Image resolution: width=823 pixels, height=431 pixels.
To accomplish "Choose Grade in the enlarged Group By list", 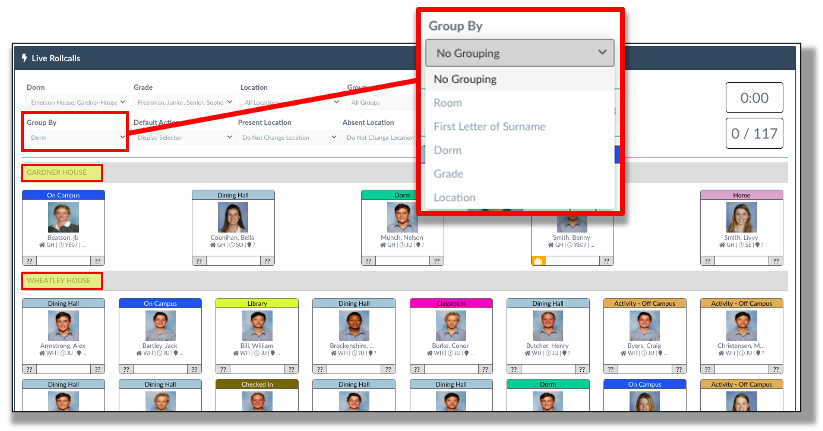I will (520, 174).
